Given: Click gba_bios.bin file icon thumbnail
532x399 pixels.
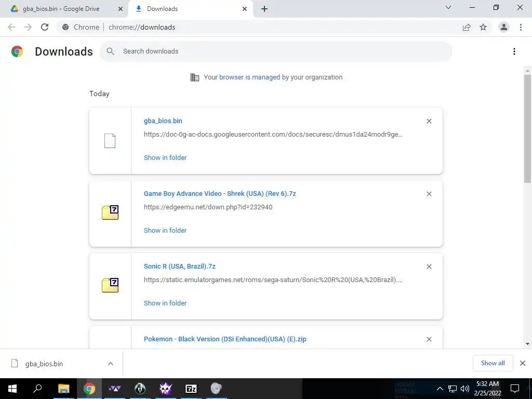Looking at the screenshot, I should click(110, 141).
